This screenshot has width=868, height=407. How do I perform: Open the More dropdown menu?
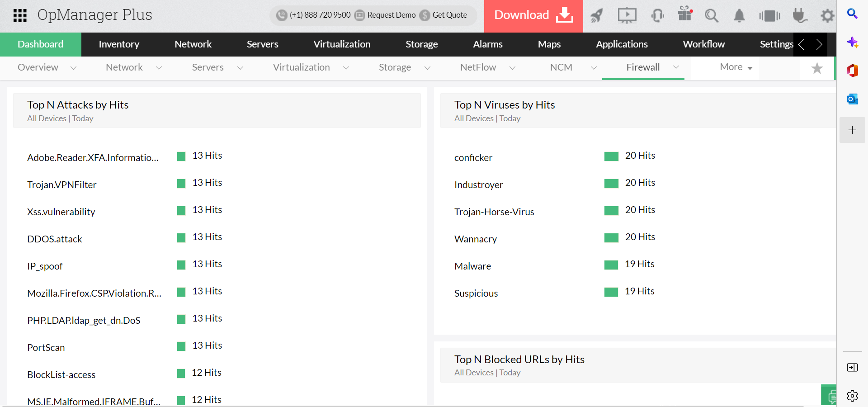pos(736,67)
